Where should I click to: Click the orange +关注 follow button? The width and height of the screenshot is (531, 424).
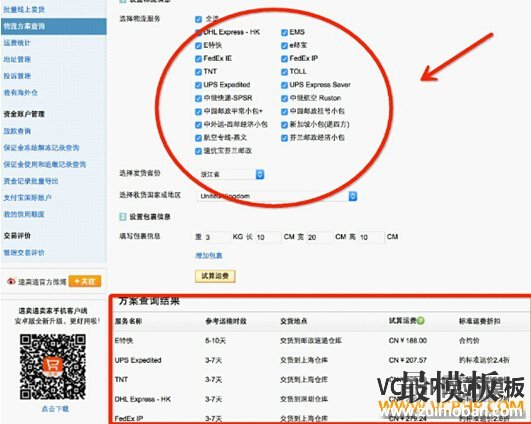[85, 281]
